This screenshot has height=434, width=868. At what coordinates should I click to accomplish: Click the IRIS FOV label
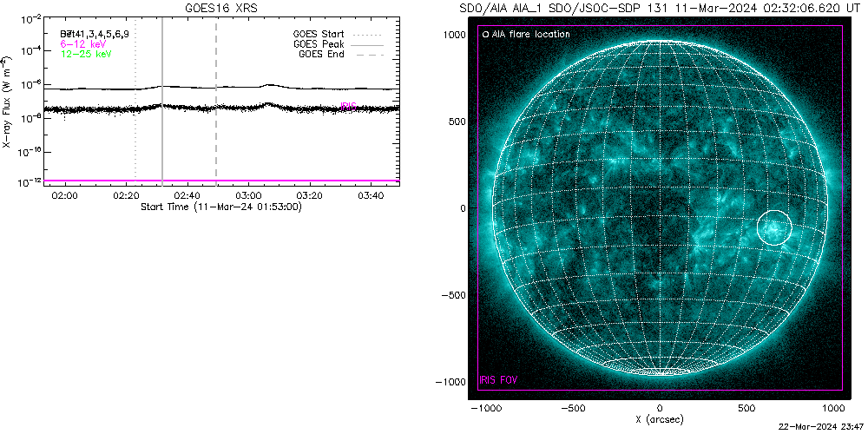(497, 380)
